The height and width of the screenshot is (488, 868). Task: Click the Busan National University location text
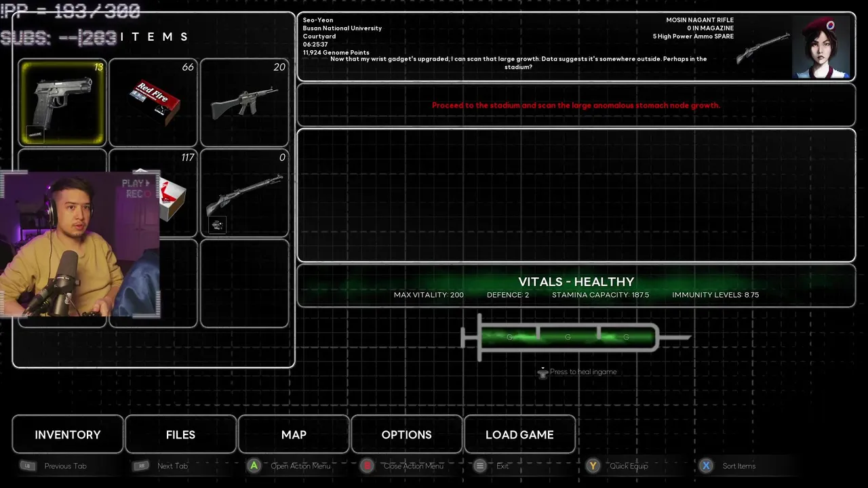pyautogui.click(x=342, y=28)
